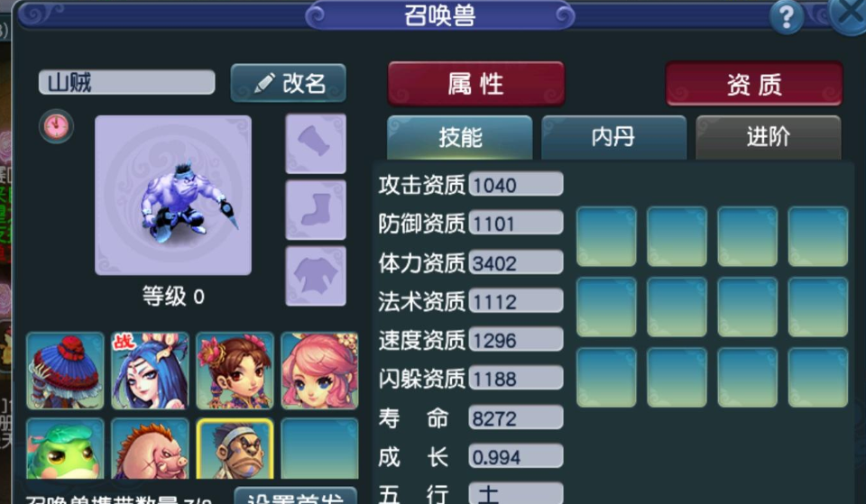The height and width of the screenshot is (504, 866).
Task: Click the 山贼 name field
Action: tap(126, 82)
